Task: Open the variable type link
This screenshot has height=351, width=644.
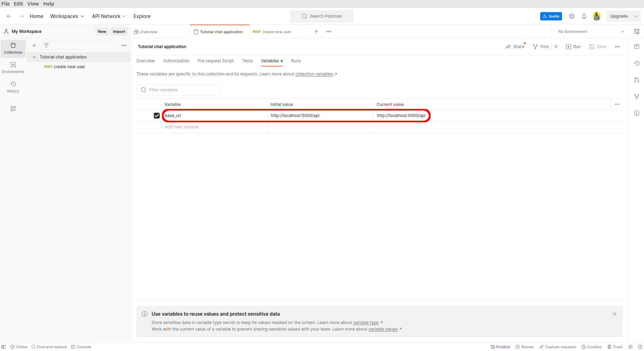Action: coord(366,323)
